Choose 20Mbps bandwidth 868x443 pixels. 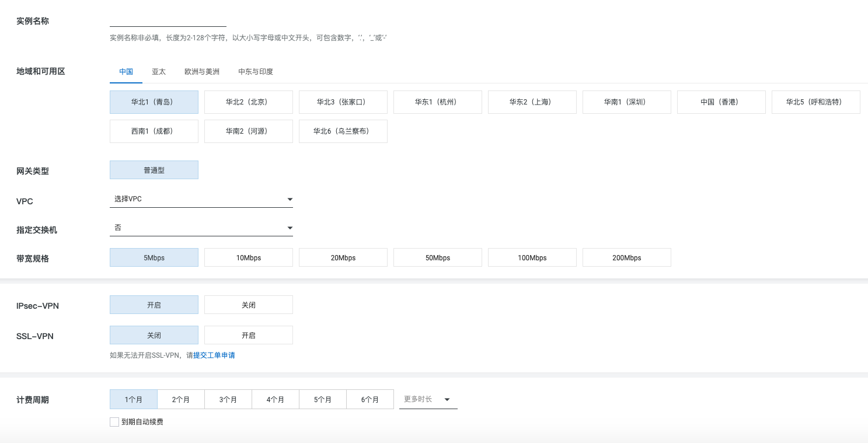pos(343,257)
